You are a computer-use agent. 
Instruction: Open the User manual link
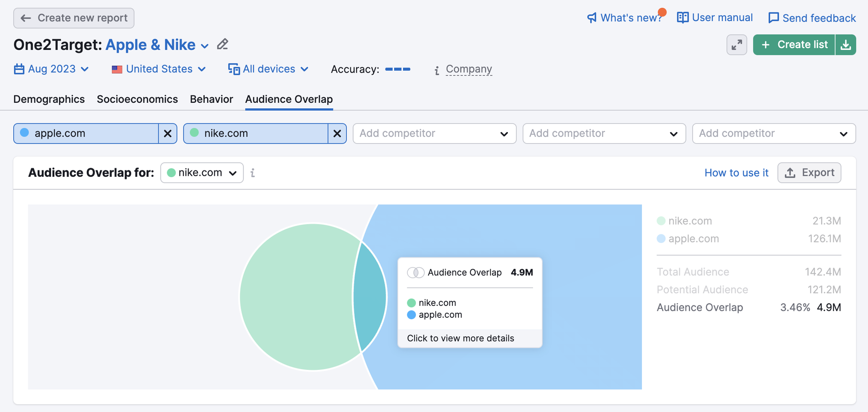coord(715,18)
